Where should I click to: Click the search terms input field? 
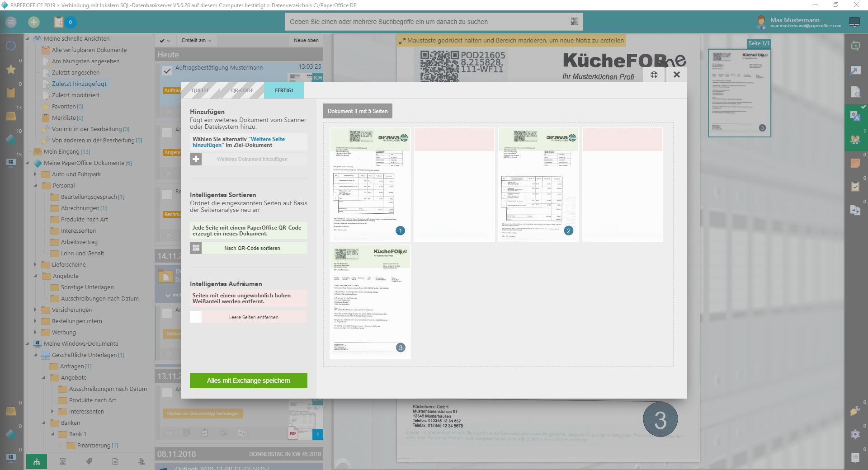coord(427,22)
